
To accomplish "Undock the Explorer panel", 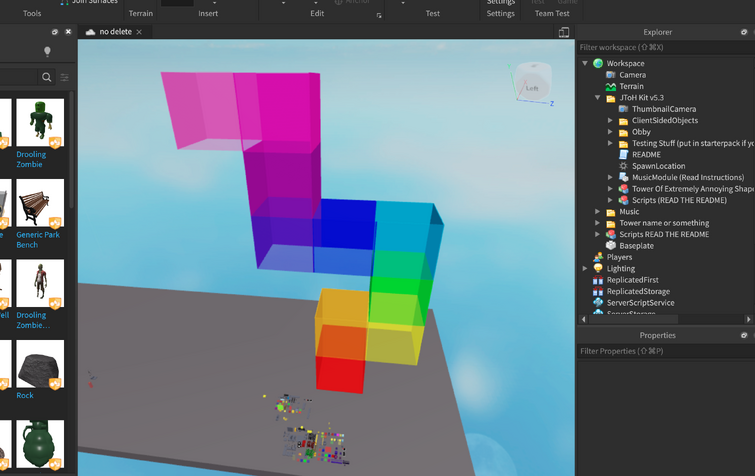I will pyautogui.click(x=744, y=32).
